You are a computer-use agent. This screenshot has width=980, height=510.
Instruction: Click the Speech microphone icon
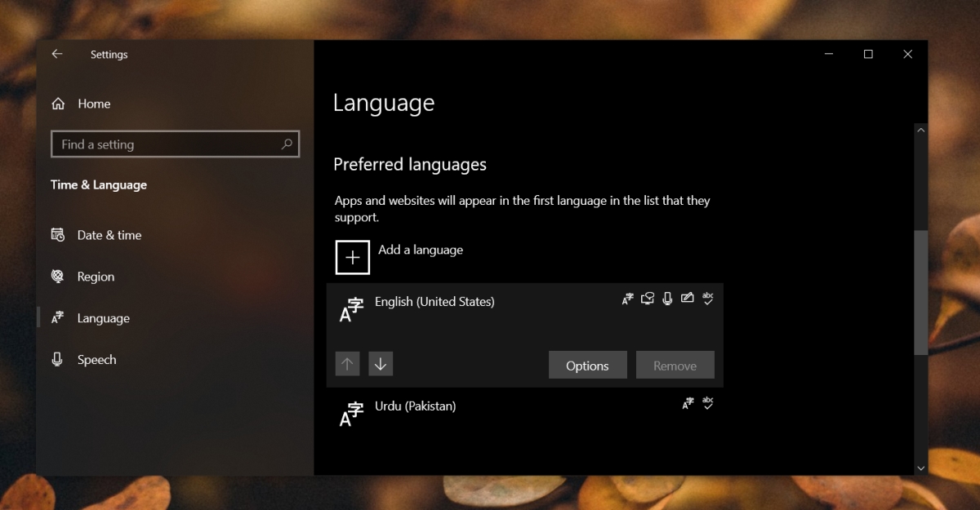point(58,360)
